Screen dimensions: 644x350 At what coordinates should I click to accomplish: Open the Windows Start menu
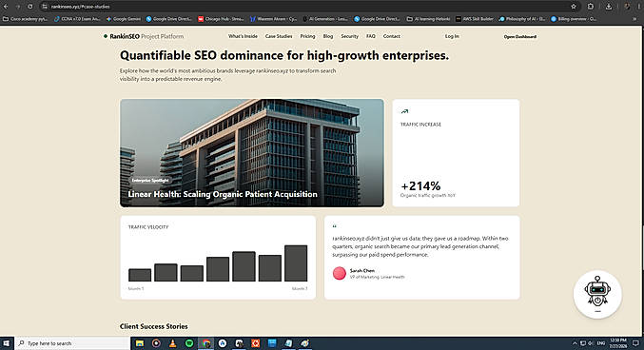point(6,343)
